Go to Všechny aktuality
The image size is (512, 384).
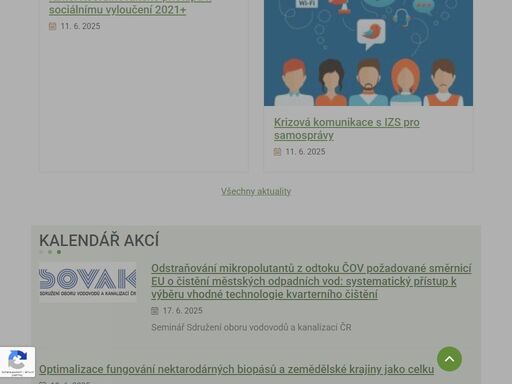click(256, 191)
